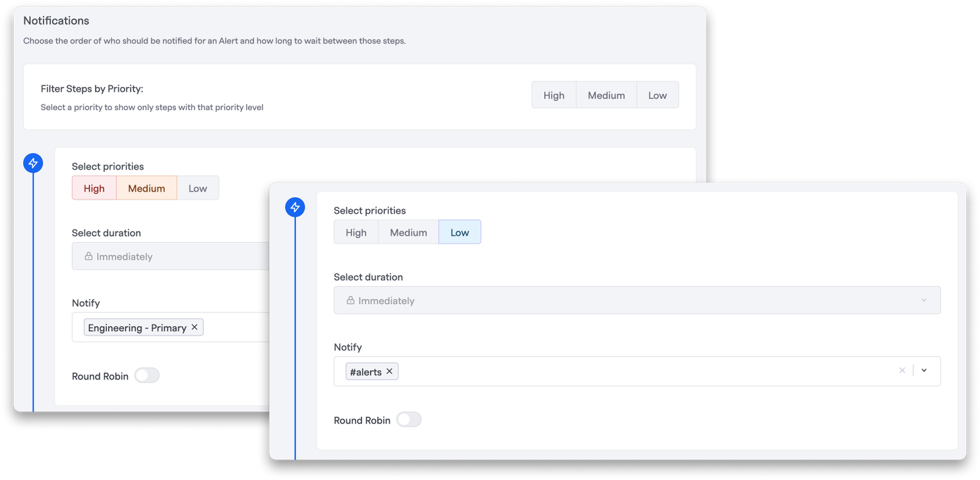Click the Notifications heading
980x480 pixels.
pyautogui.click(x=56, y=20)
